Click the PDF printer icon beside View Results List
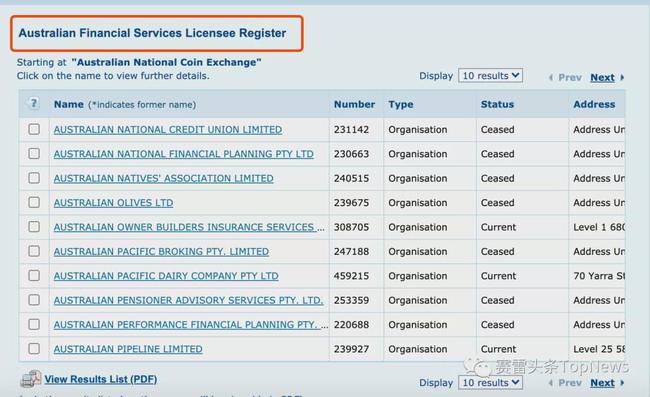 (x=31, y=379)
